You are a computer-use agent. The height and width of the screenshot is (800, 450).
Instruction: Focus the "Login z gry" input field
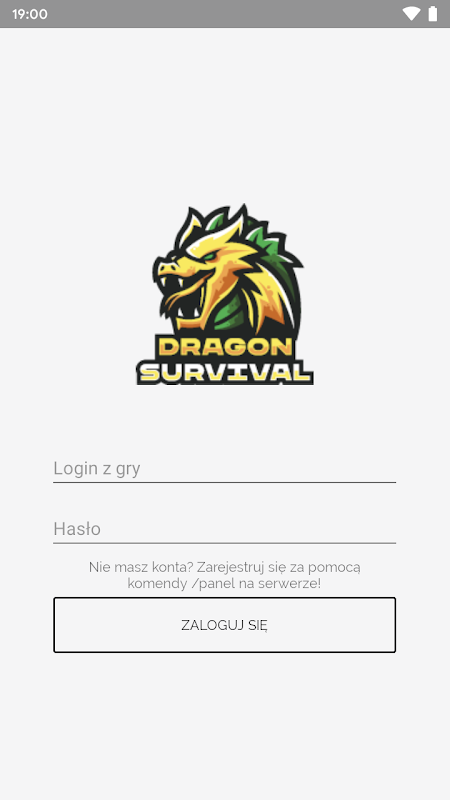tap(224, 468)
